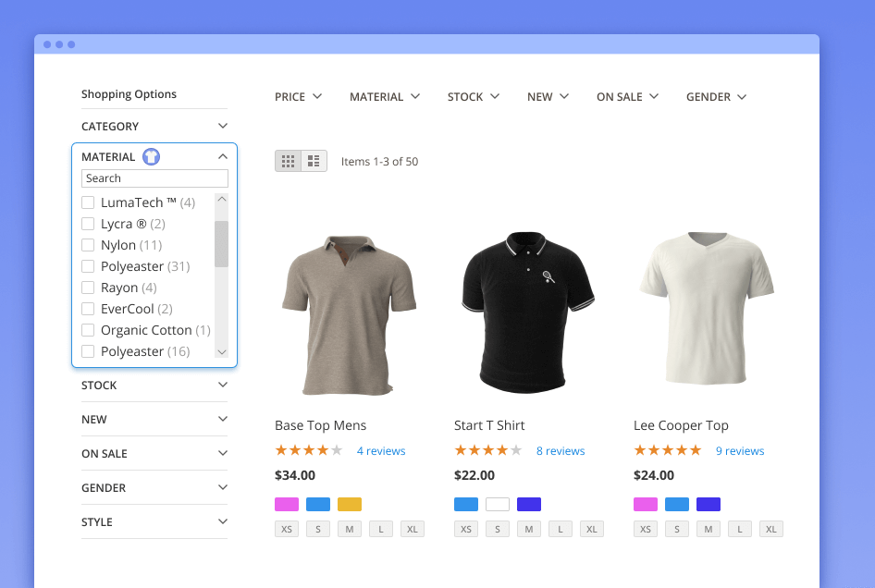
Task: Open the Price dropdown in top bar
Action: [298, 97]
